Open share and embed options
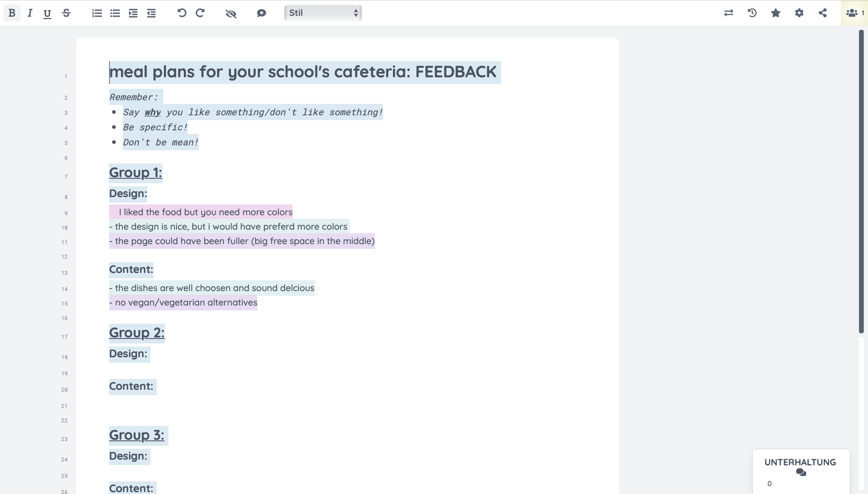Viewport: 868px width, 494px height. click(x=822, y=13)
